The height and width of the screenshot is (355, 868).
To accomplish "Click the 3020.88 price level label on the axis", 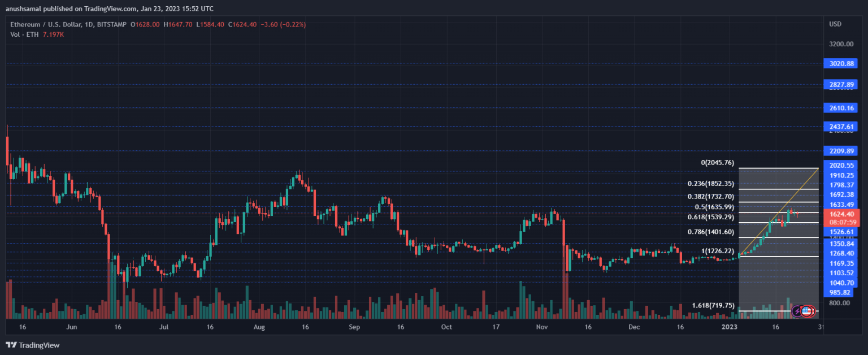I will click(x=841, y=63).
